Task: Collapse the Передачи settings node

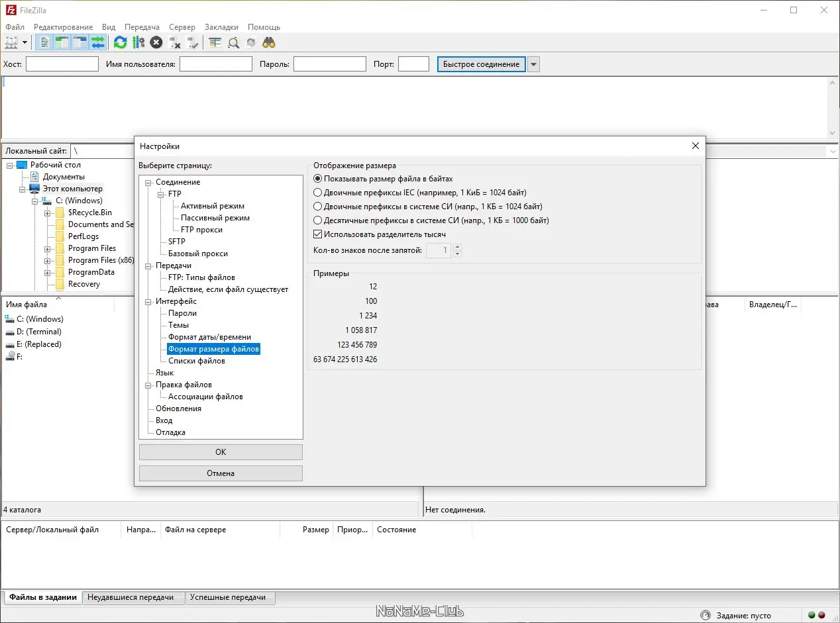Action: pyautogui.click(x=148, y=265)
